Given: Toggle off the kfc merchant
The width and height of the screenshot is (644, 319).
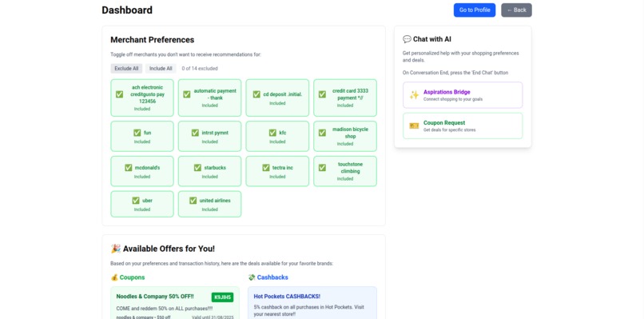Looking at the screenshot, I should 277,136.
